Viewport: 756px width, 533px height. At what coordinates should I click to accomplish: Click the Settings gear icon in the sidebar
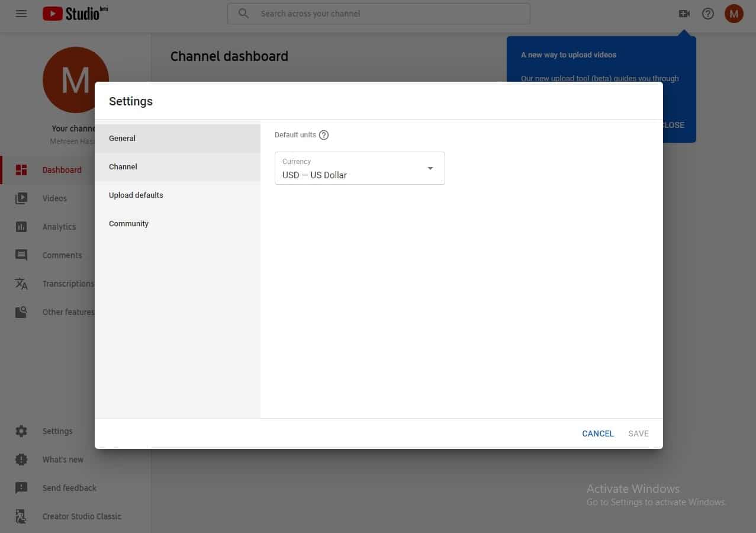[x=21, y=431]
